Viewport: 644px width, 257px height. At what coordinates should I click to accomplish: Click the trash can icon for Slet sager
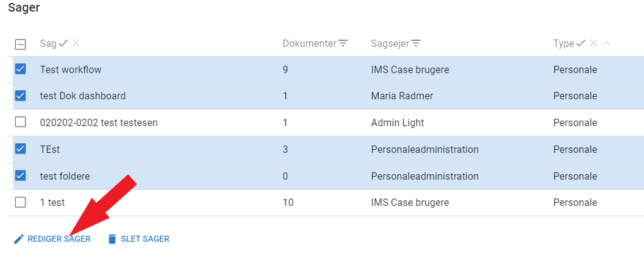112,239
